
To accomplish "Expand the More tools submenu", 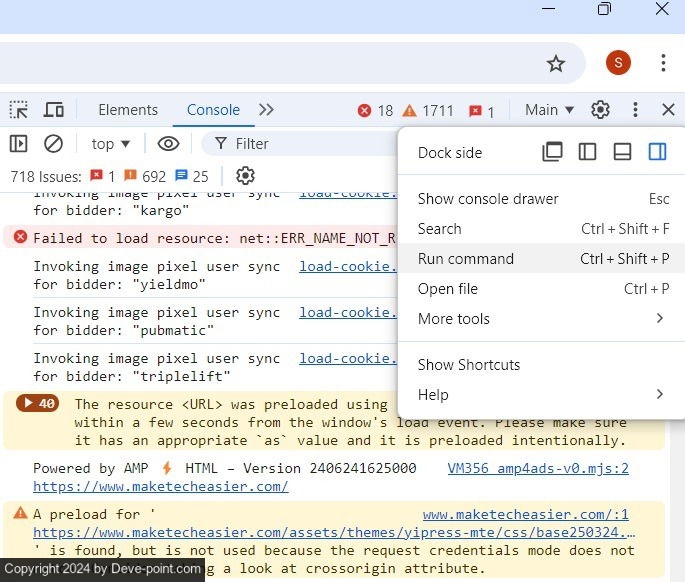I will pos(540,319).
